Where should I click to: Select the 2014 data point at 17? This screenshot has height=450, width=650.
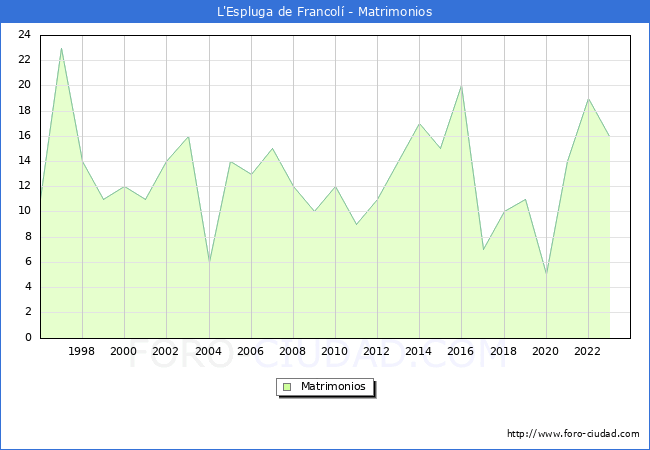(x=420, y=123)
